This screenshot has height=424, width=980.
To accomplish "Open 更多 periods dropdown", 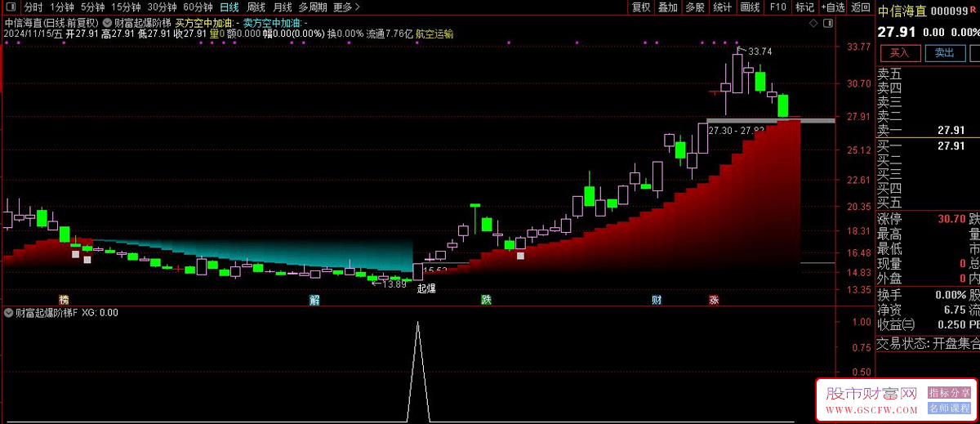I will [x=346, y=7].
